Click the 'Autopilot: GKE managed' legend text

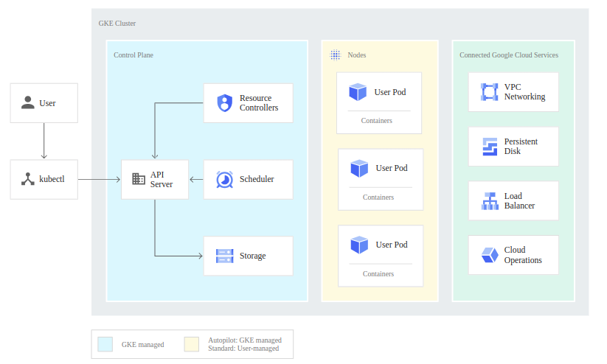tap(245, 340)
